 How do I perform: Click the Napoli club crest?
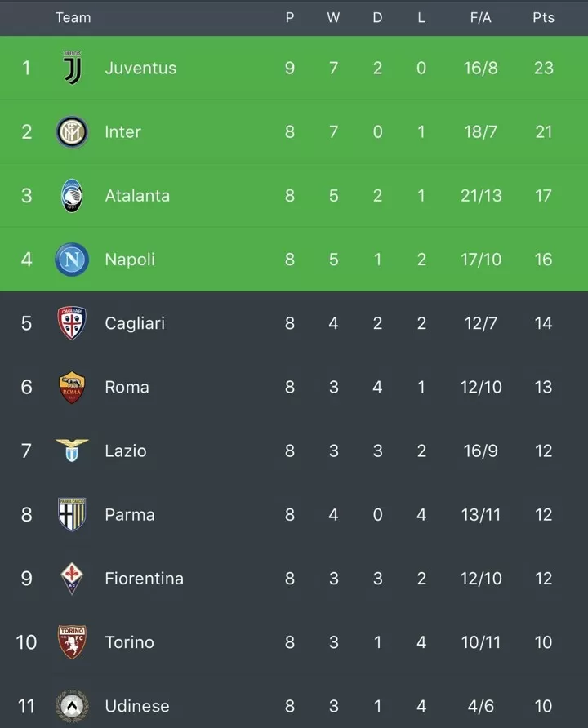pyautogui.click(x=72, y=260)
